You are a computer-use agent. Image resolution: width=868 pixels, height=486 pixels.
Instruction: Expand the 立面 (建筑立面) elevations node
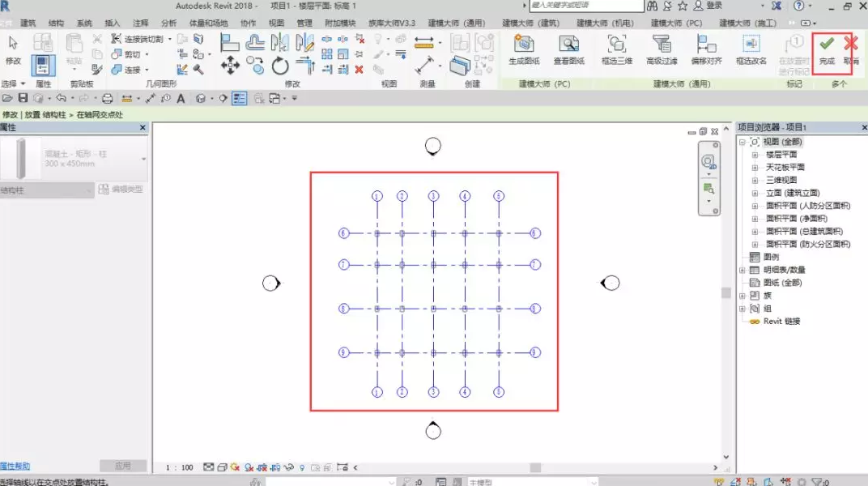pos(755,193)
